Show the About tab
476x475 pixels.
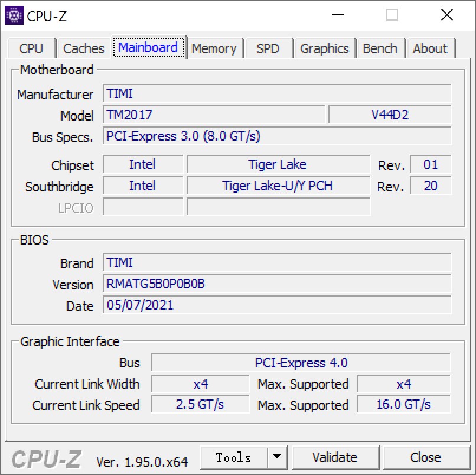pyautogui.click(x=430, y=48)
